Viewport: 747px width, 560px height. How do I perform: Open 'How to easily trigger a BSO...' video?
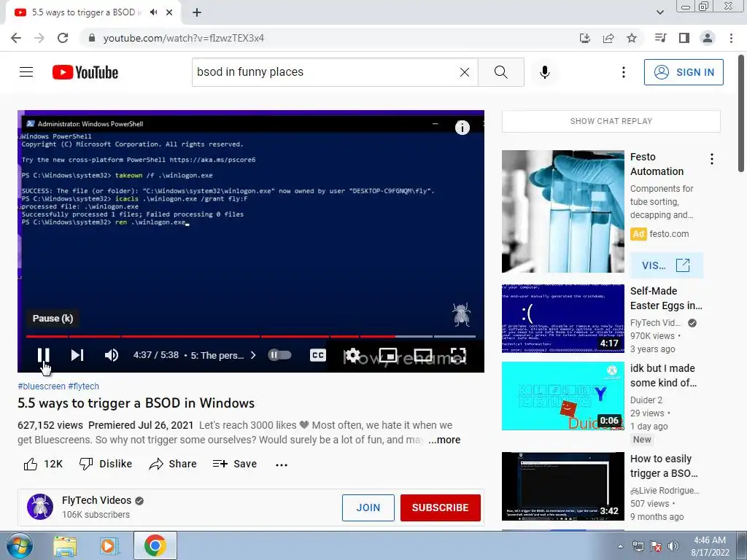[x=664, y=466]
